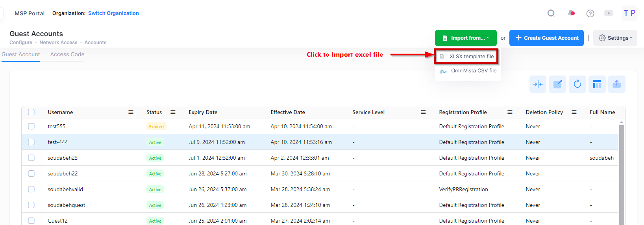Click the video tutorial icon
644x225 pixels.
pyautogui.click(x=609, y=13)
